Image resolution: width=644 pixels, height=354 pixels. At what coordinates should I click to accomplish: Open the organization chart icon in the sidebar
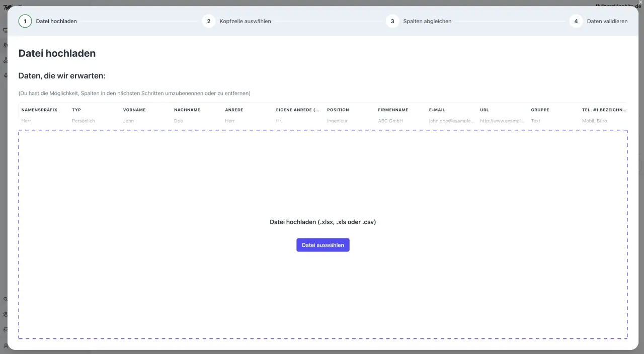[5, 60]
